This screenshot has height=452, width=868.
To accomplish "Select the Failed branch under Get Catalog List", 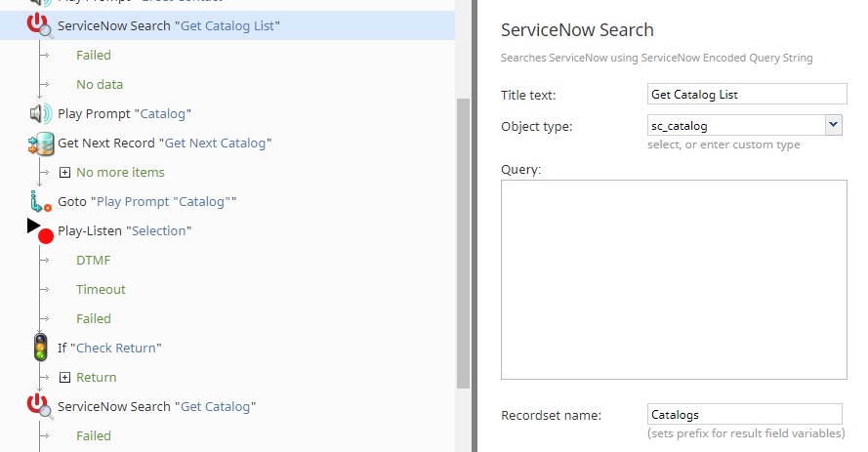I will coord(94,56).
